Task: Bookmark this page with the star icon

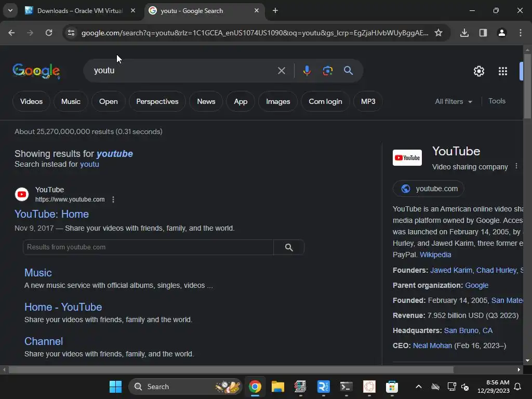Action: tap(438, 33)
